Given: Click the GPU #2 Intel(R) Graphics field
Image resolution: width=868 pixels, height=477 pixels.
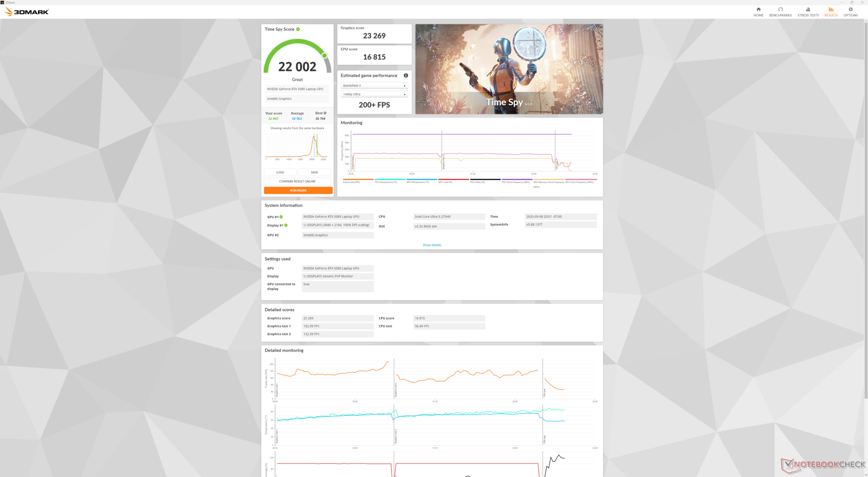Looking at the screenshot, I should (x=338, y=235).
